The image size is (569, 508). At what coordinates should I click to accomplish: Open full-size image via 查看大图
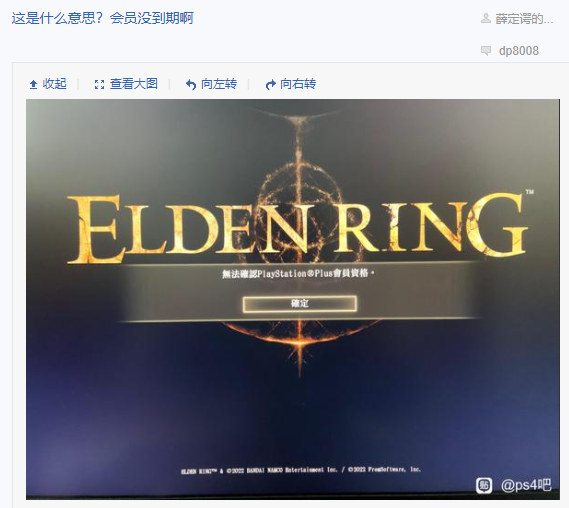click(134, 84)
